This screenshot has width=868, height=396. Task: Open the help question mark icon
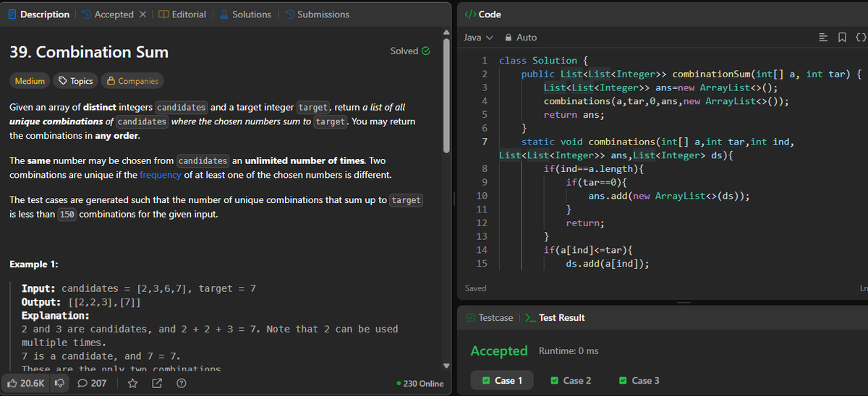(182, 383)
